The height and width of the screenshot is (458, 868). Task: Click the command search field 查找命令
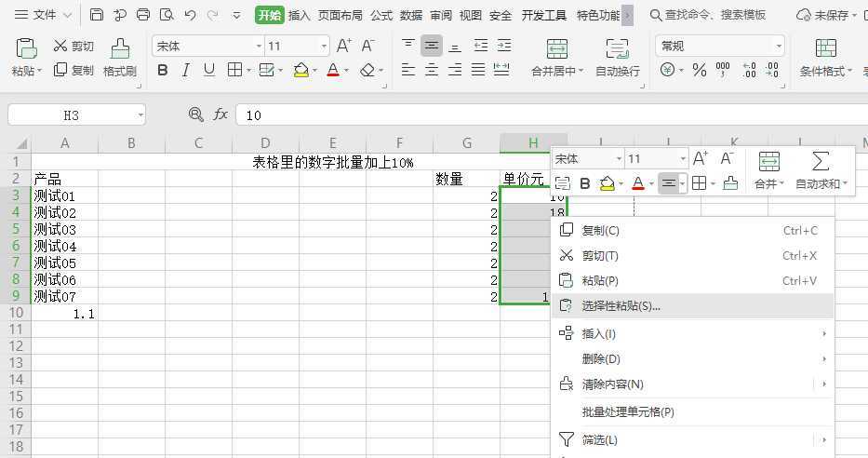coord(709,15)
